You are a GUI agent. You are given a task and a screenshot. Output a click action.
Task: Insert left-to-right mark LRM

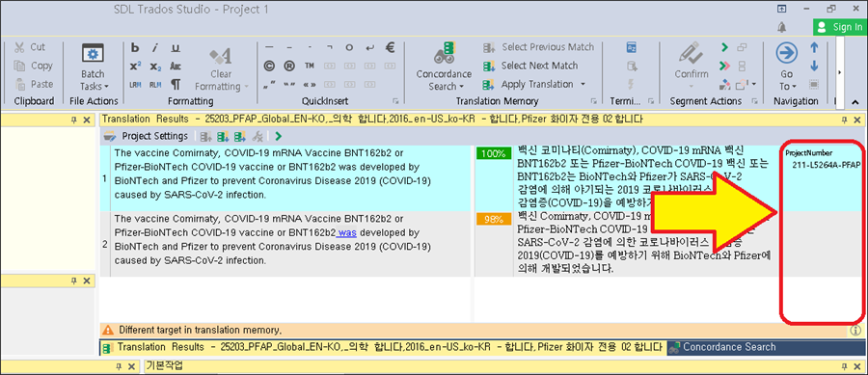click(135, 85)
